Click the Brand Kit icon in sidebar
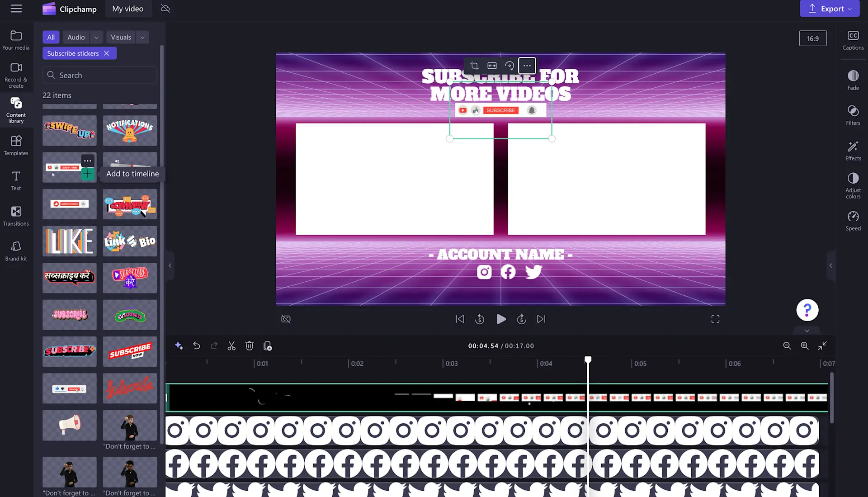This screenshot has height=497, width=868. pos(16,251)
